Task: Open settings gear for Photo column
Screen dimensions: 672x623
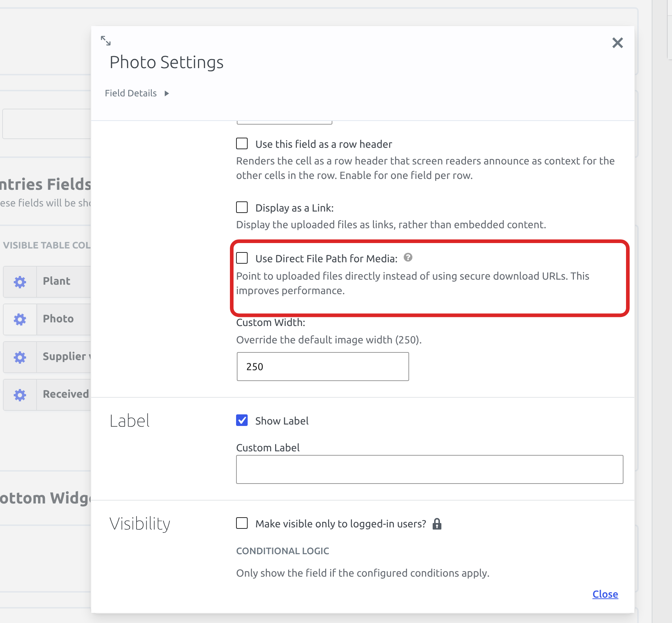Action: click(x=20, y=319)
